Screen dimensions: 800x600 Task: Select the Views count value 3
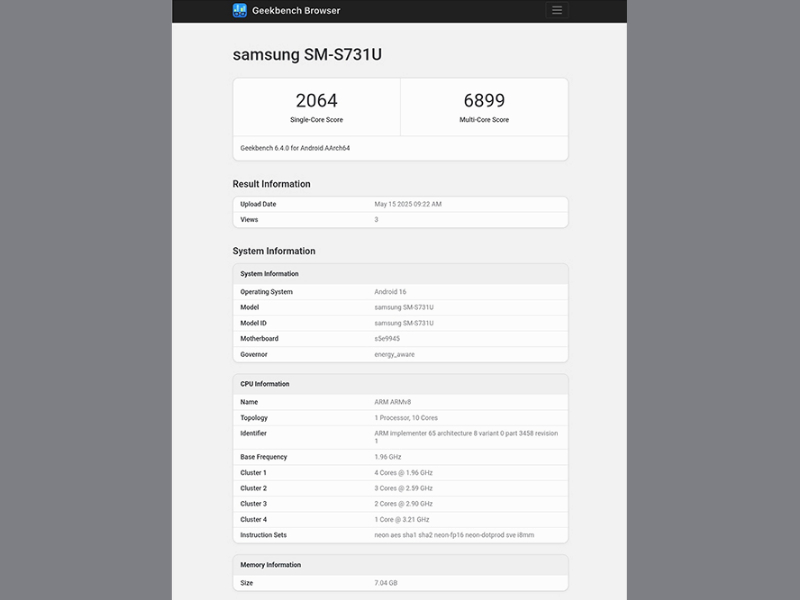click(x=377, y=220)
